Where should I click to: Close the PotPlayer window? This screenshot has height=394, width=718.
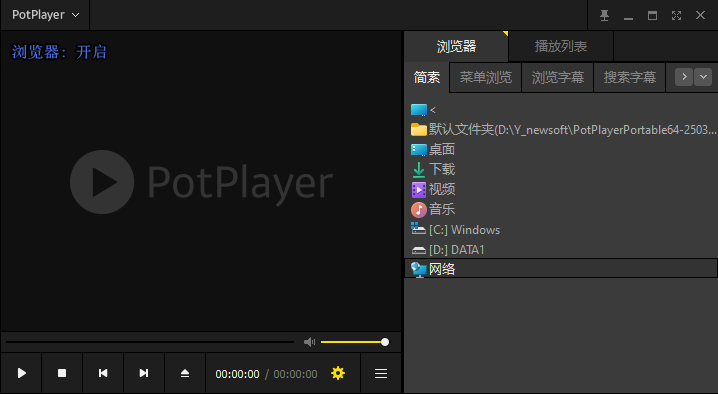(x=700, y=15)
